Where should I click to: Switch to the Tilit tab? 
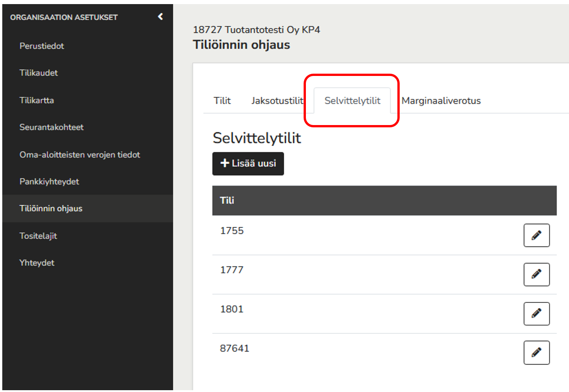222,101
